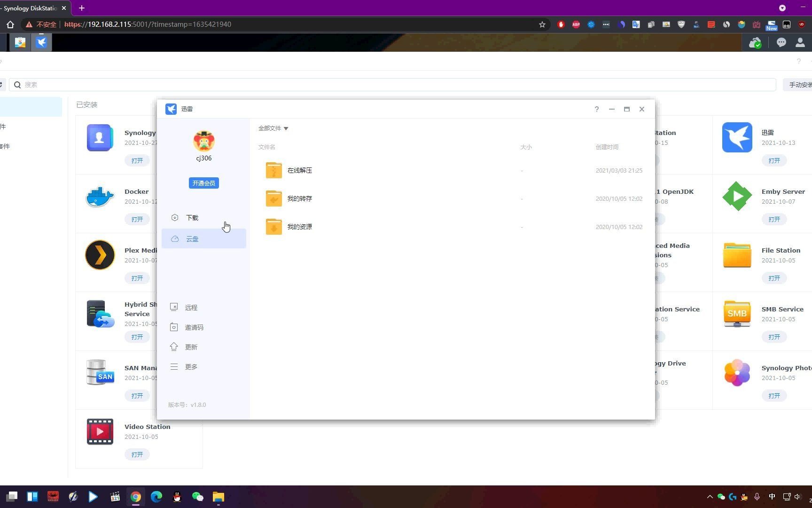This screenshot has width=812, height=508.
Task: Click the Video Station icon
Action: tap(100, 431)
